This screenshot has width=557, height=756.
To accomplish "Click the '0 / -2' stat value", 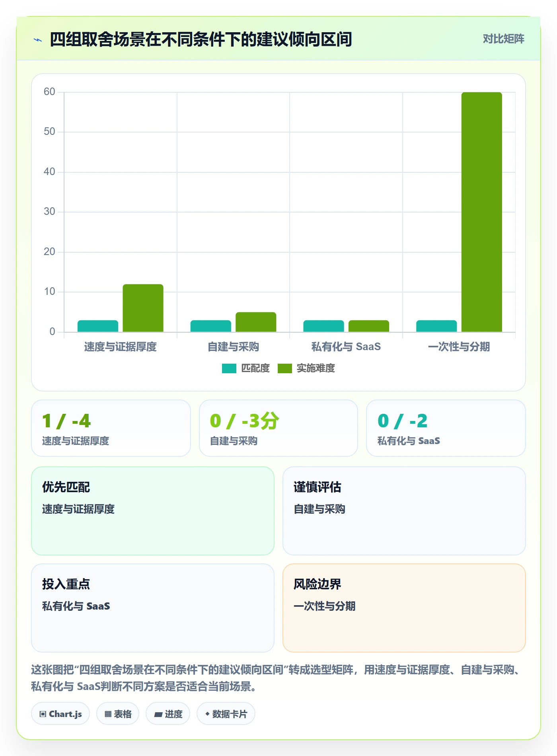I will [x=403, y=421].
